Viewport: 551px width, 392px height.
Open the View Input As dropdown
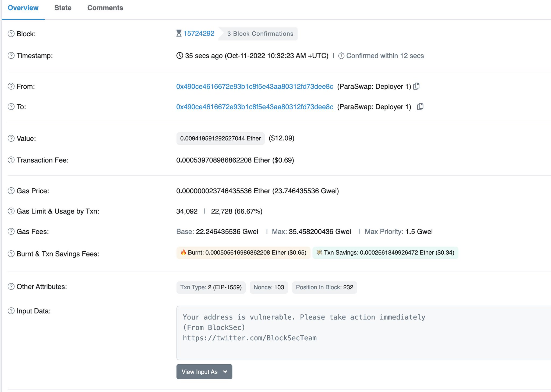(204, 372)
